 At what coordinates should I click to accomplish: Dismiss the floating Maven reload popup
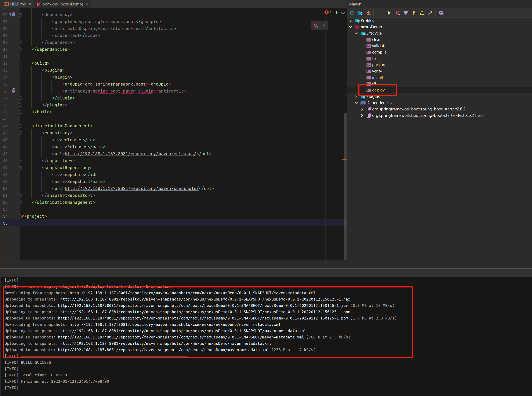coord(324,26)
